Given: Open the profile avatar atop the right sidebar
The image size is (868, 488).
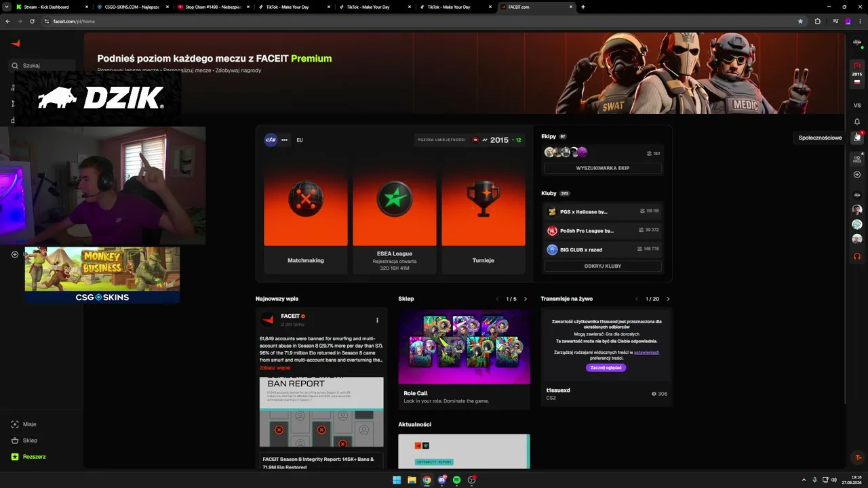Looking at the screenshot, I should click(x=857, y=43).
